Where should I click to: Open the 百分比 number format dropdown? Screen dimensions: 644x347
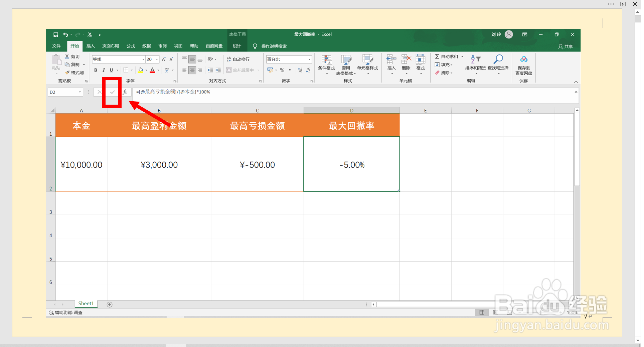[x=309, y=59]
